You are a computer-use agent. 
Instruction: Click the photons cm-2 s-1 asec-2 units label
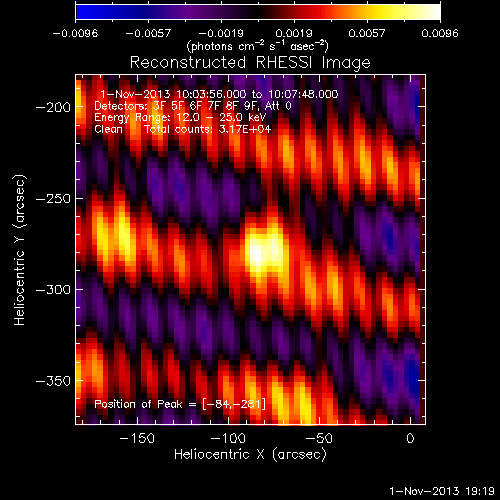click(258, 46)
